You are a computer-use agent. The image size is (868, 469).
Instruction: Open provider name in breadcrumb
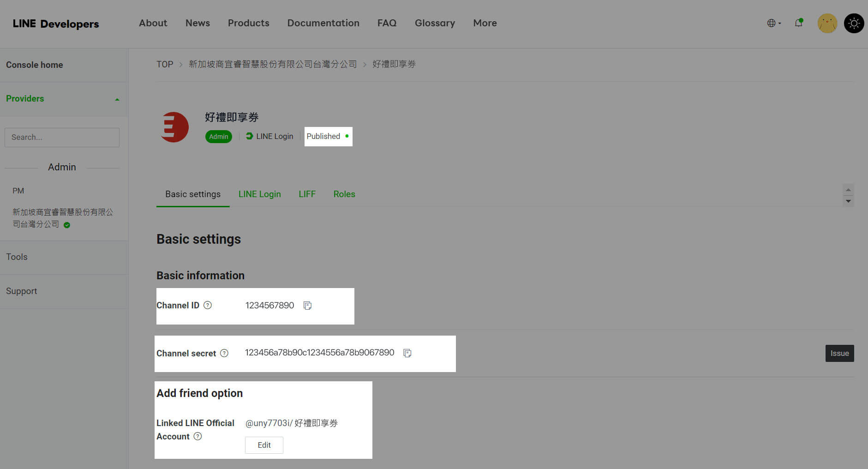tap(273, 64)
